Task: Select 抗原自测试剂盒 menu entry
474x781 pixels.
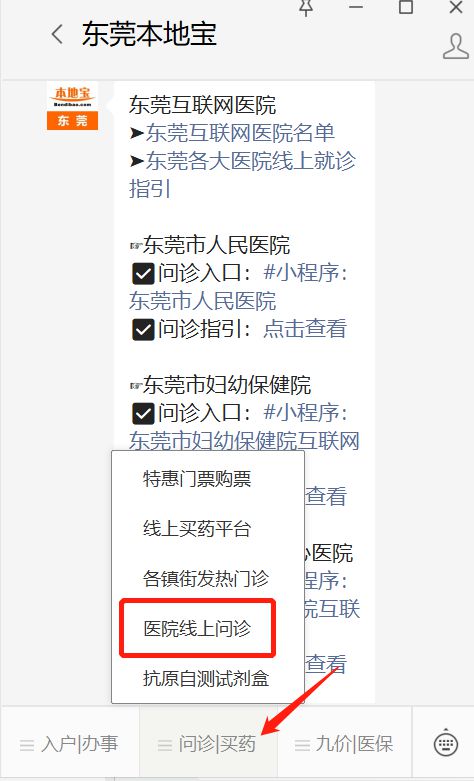Action: [x=206, y=678]
